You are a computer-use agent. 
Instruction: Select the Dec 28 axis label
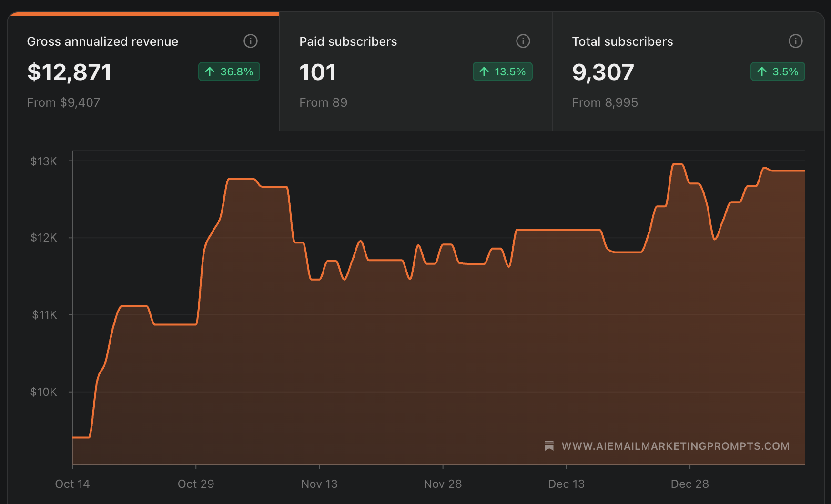tap(689, 484)
